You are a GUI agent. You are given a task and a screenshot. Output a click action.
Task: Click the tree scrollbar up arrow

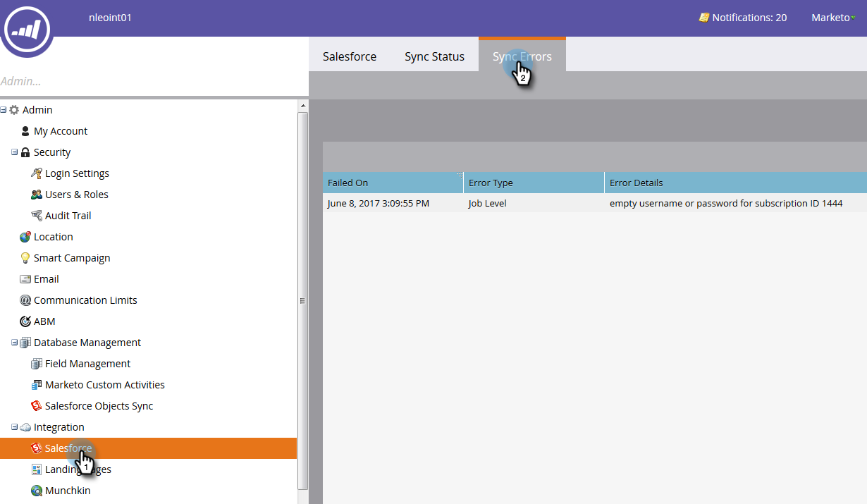[303, 106]
